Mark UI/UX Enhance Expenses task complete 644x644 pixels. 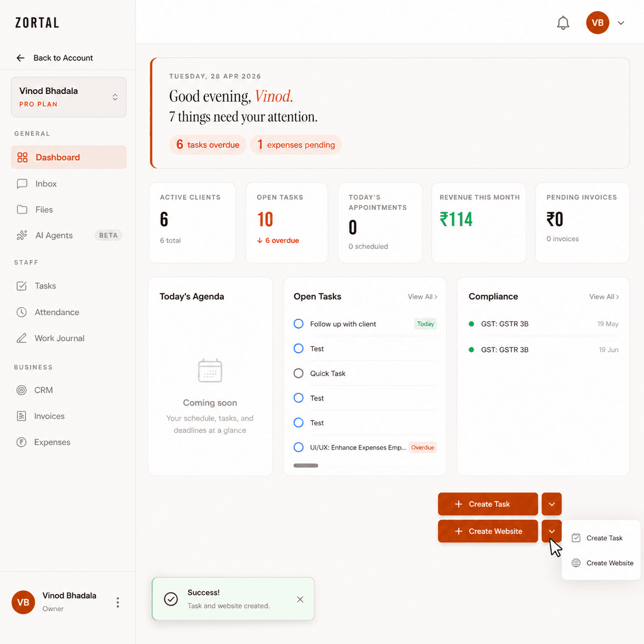(298, 447)
